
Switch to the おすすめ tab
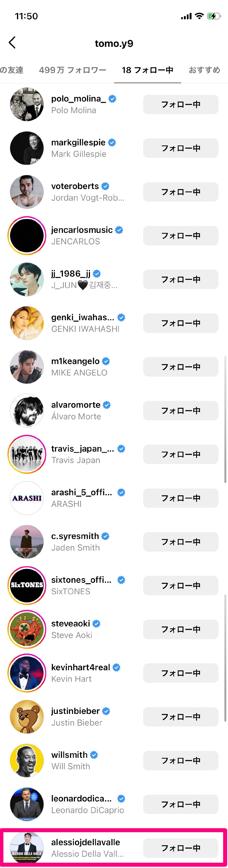204,70
